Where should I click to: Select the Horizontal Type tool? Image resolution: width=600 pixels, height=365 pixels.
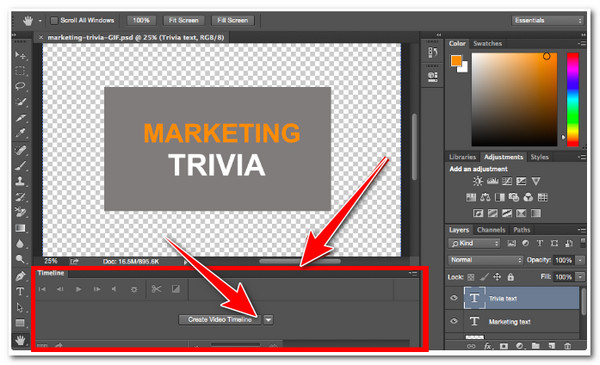coord(20,292)
